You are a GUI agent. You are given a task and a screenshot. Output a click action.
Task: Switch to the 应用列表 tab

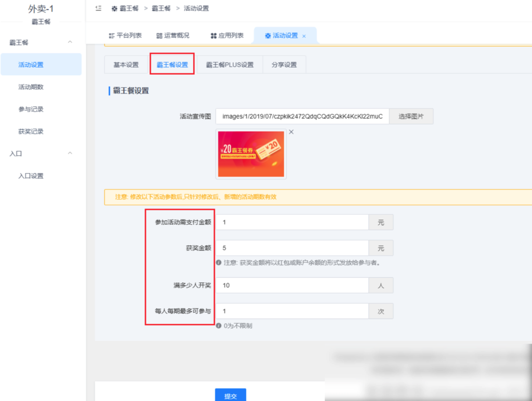227,36
